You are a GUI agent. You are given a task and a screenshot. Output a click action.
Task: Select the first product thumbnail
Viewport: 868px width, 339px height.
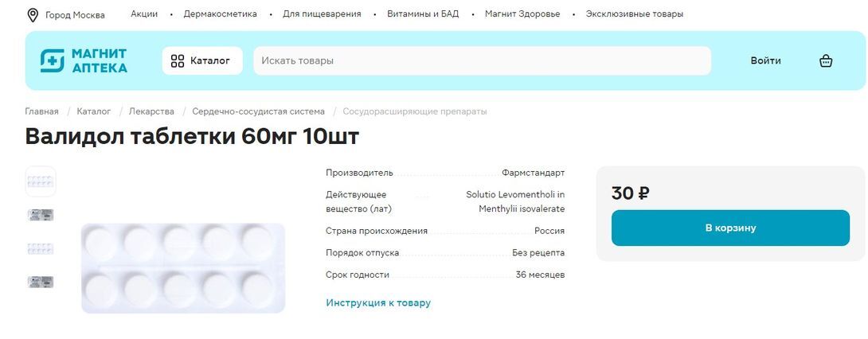point(41,181)
